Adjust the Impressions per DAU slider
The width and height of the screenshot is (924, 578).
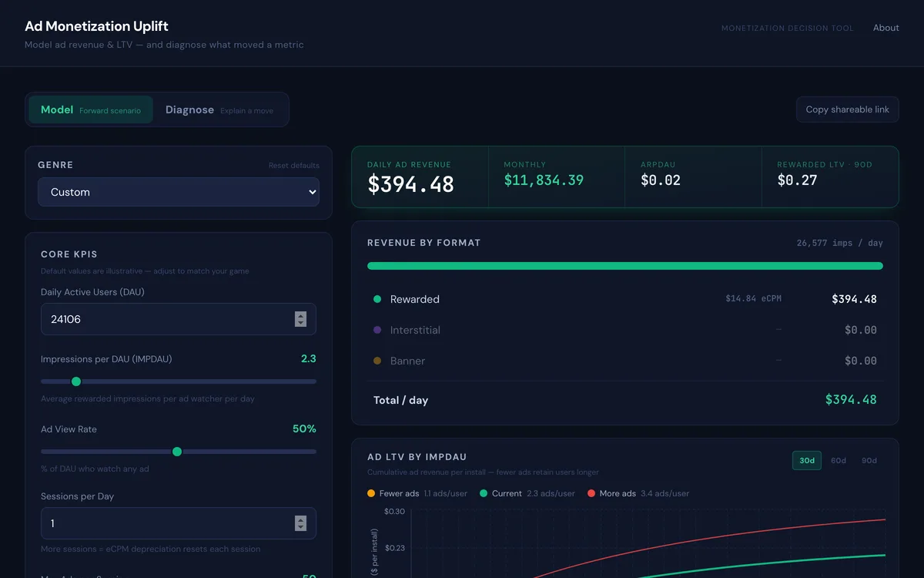pos(179,381)
